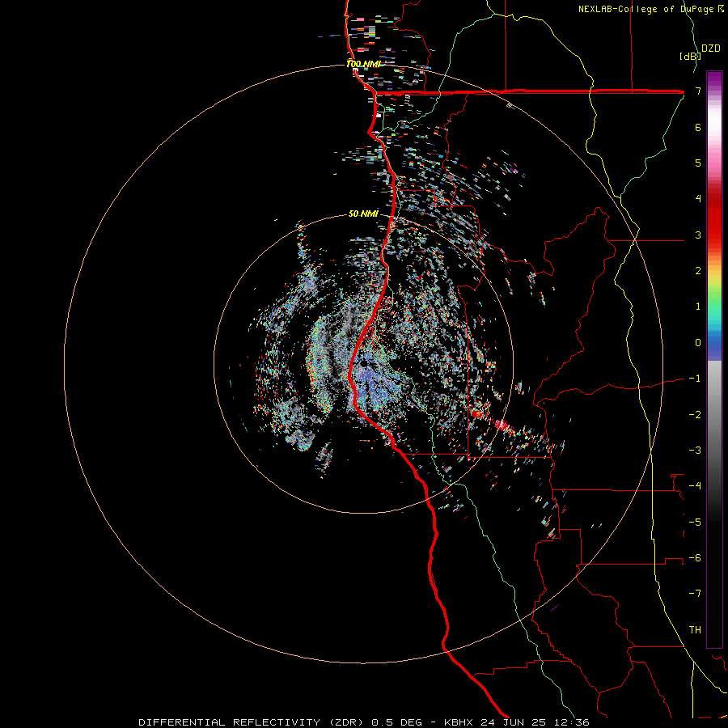Click the 100 NMI range ring label
This screenshot has width=728, height=728.
tap(363, 64)
